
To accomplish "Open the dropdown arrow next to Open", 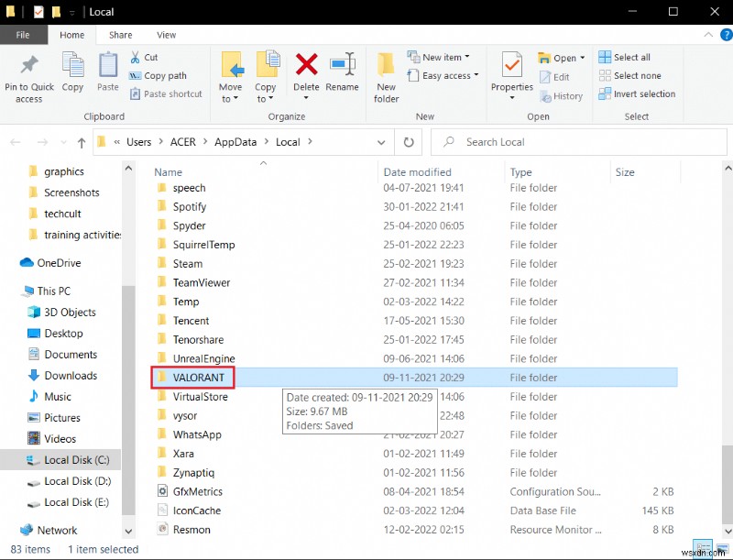I will click(583, 58).
